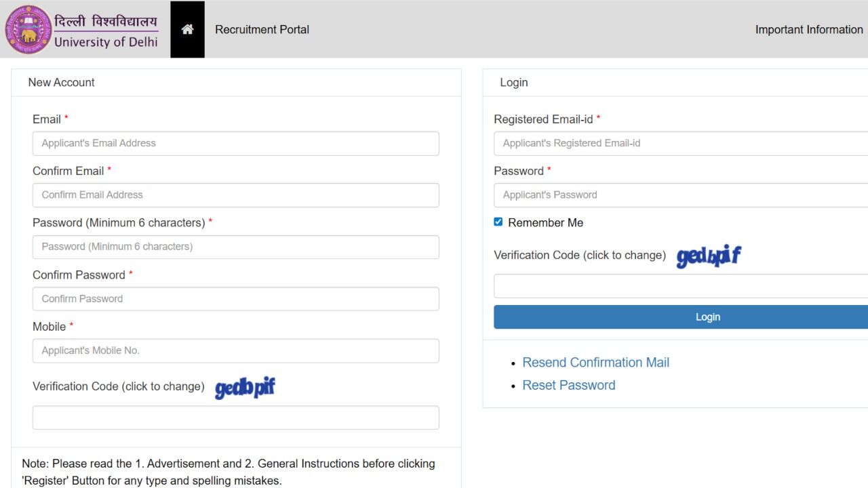The height and width of the screenshot is (488, 868).
Task: Click into the Confirm Password field
Action: click(x=235, y=299)
